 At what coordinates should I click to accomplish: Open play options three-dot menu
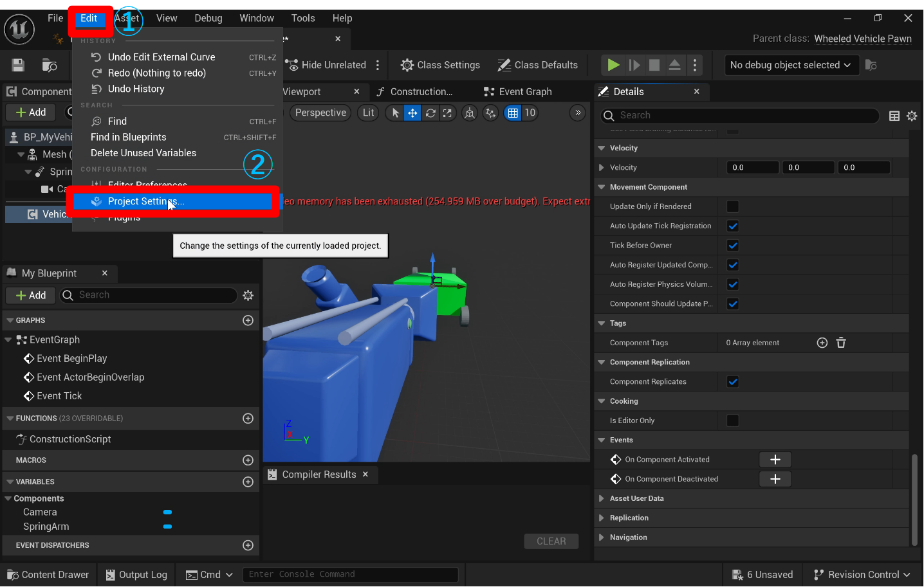[695, 65]
